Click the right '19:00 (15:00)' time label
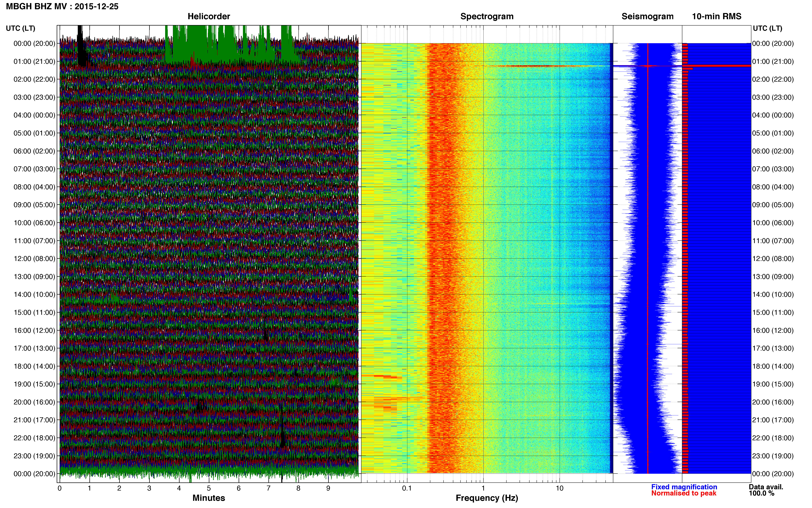The image size is (812, 508). click(x=773, y=384)
